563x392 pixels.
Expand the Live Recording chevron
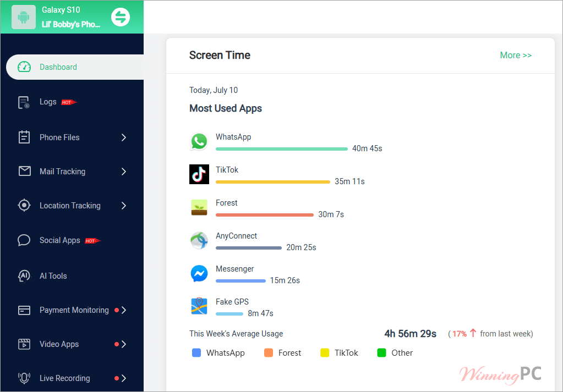click(x=123, y=378)
